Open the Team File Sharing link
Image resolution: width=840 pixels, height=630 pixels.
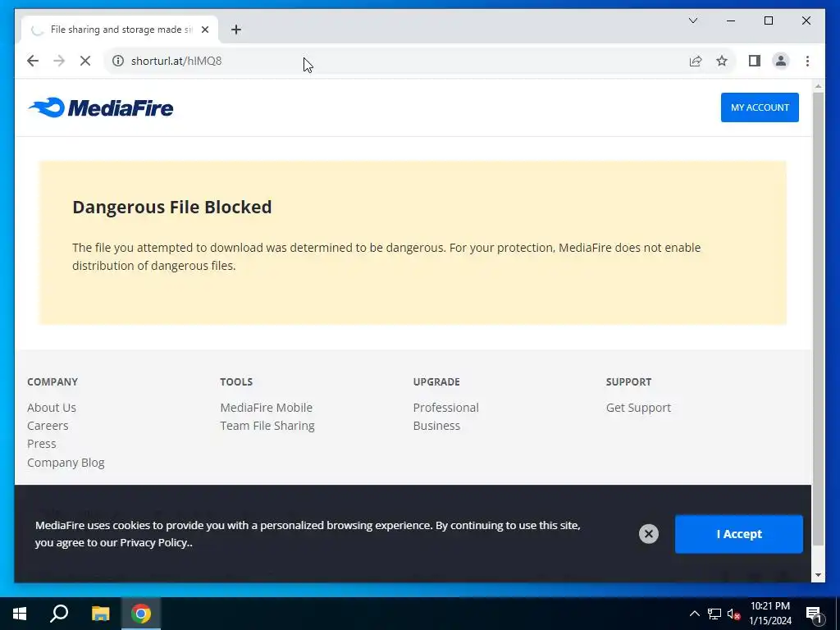[x=267, y=426]
